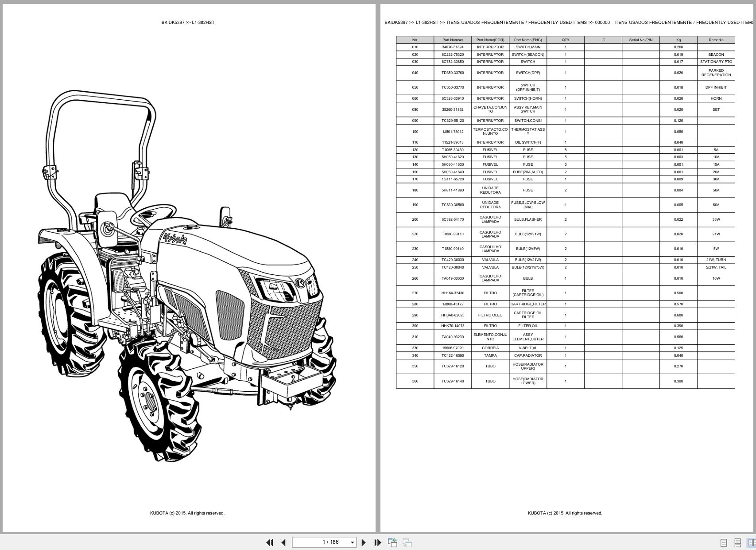756x550 pixels.
Task: Select part number 1J801-73012
Action: pyautogui.click(x=453, y=132)
